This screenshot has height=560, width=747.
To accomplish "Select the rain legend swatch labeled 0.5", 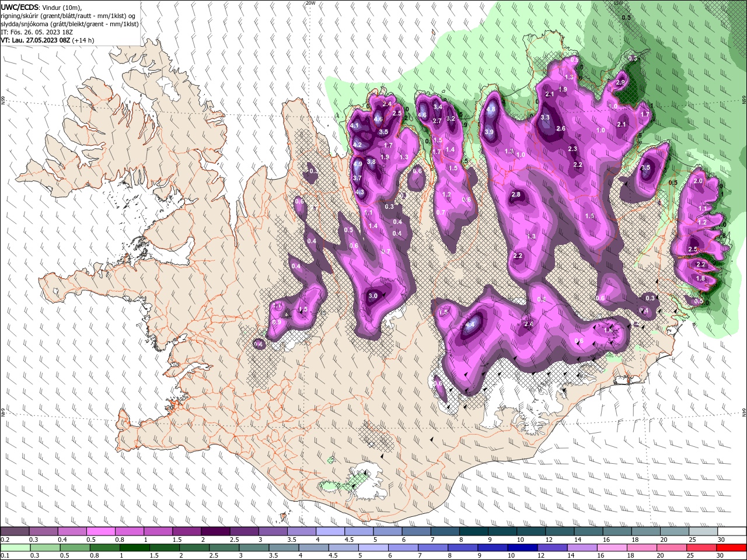I will 75,548.
